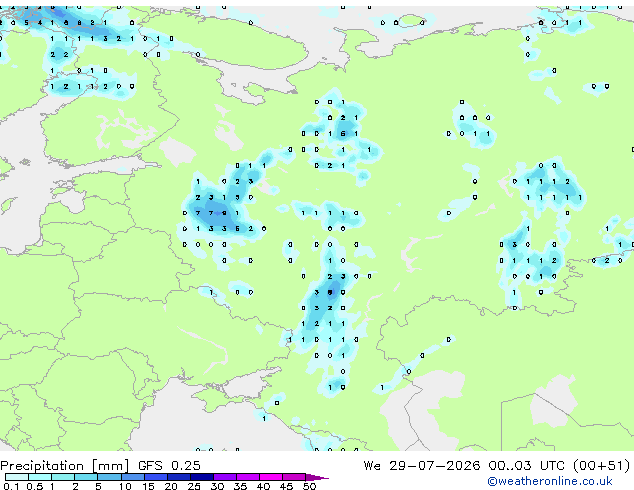Click the 5–10 mm legend color box
This screenshot has width=634, height=490.
coord(109,477)
